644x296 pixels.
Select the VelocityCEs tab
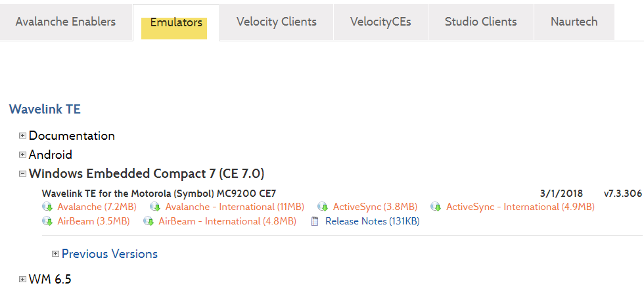click(x=380, y=22)
